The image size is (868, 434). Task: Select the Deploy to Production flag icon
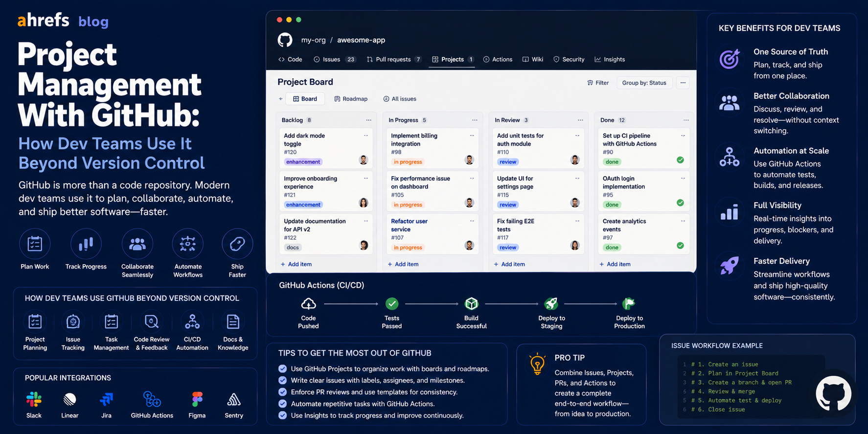(x=629, y=304)
